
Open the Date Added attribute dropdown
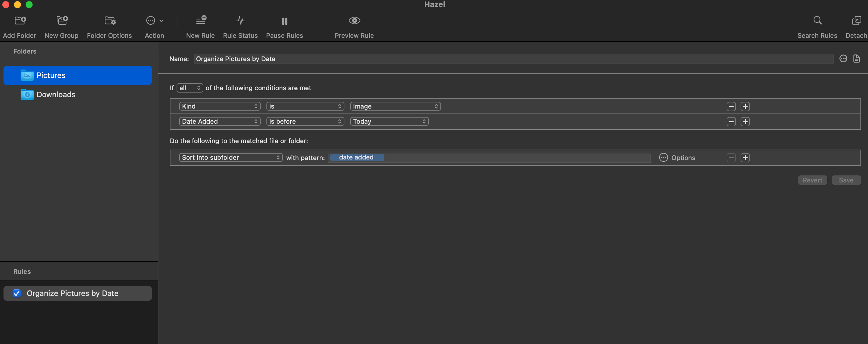220,121
